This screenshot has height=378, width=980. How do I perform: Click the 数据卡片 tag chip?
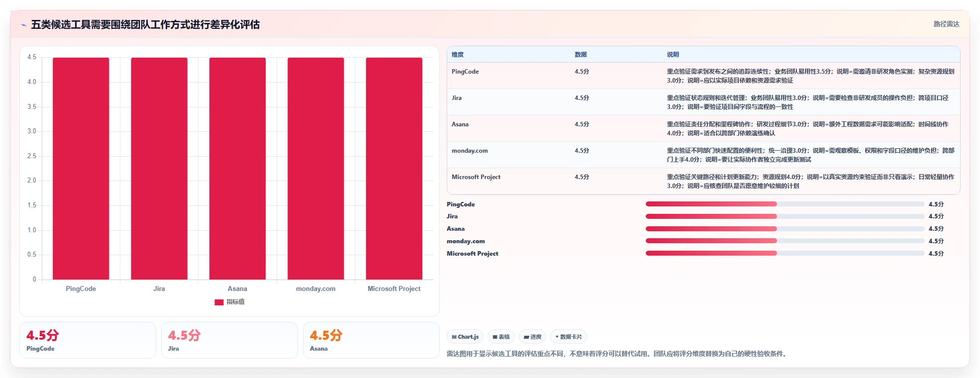tap(569, 337)
